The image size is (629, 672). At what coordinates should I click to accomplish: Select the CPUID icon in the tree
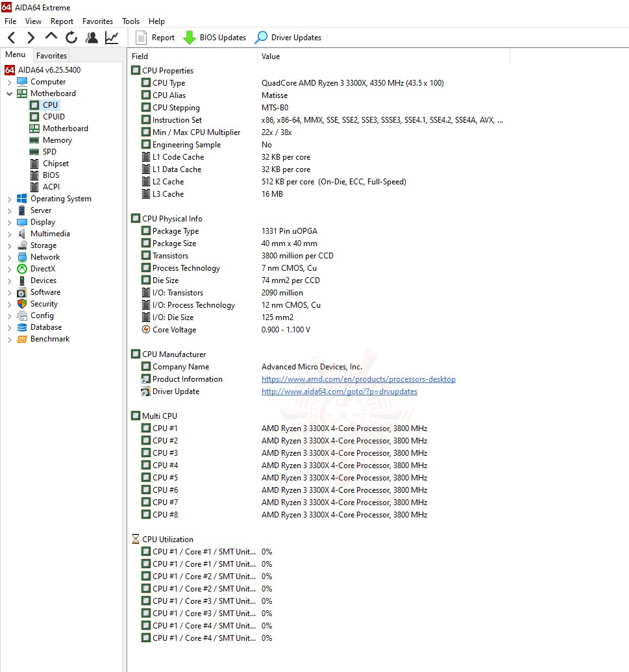point(34,117)
